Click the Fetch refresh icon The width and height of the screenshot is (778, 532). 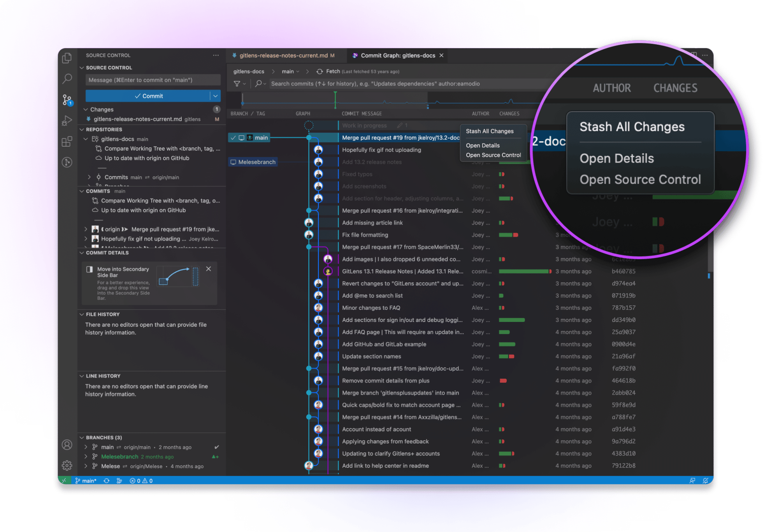point(320,72)
